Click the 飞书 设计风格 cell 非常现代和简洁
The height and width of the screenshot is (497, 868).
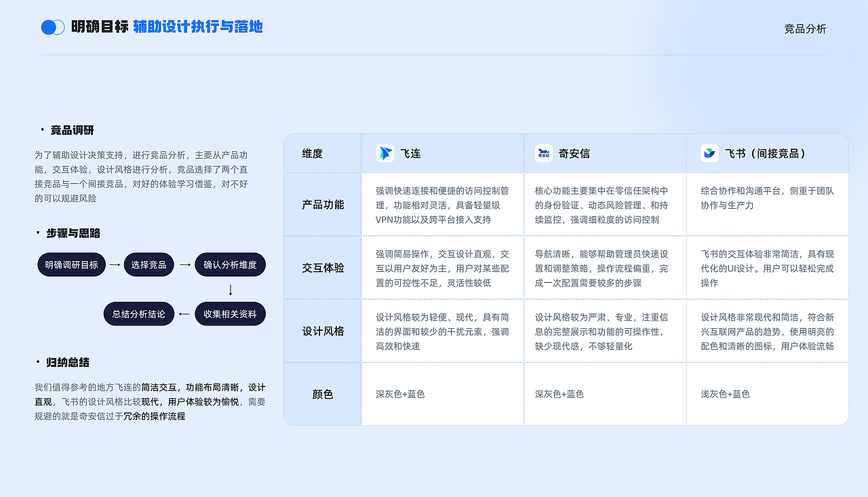pyautogui.click(x=767, y=332)
